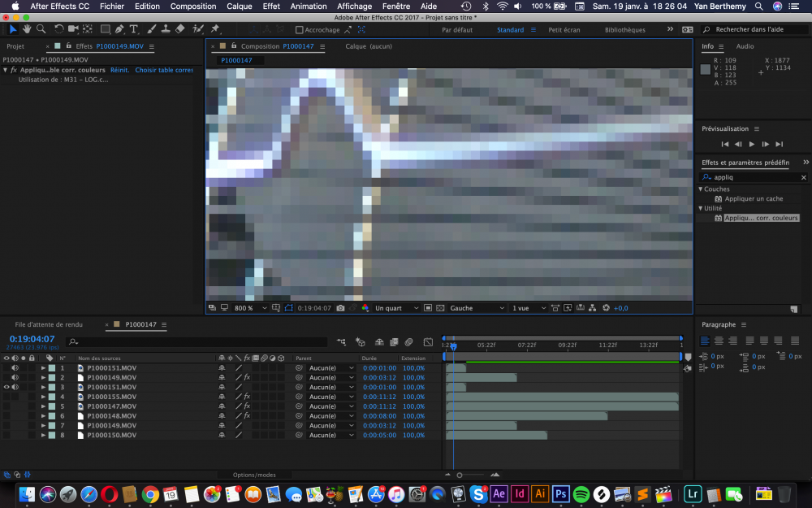Activate the Brush tool
812x508 pixels.
tap(152, 29)
